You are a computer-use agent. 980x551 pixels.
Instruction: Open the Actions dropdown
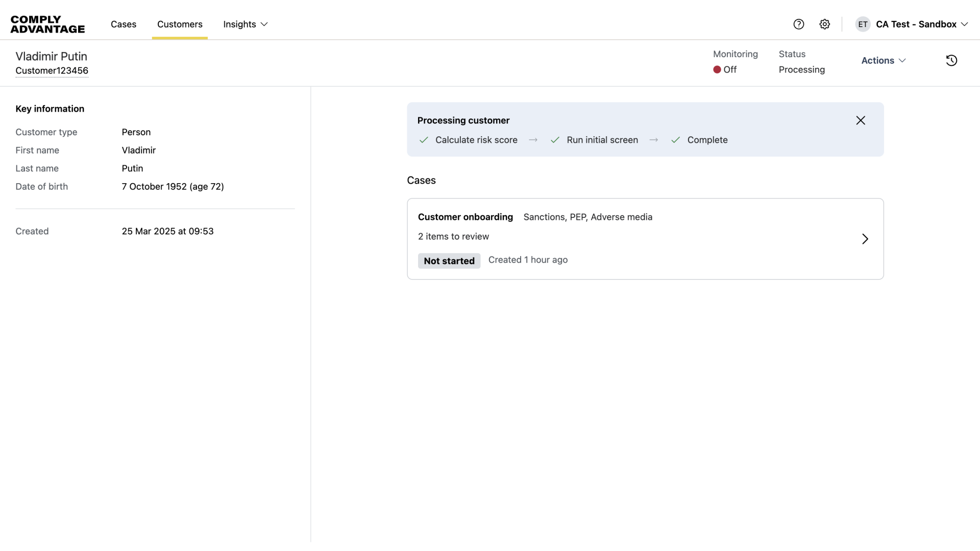click(883, 60)
